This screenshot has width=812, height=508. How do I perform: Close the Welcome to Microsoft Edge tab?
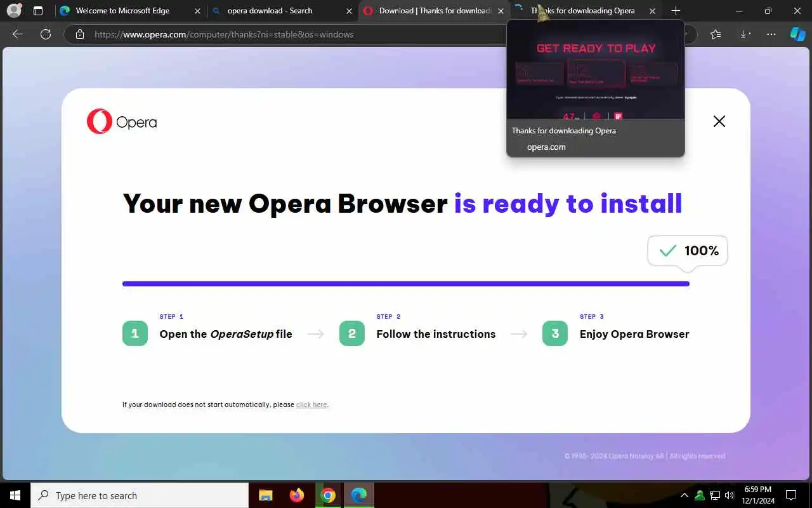[x=197, y=11]
